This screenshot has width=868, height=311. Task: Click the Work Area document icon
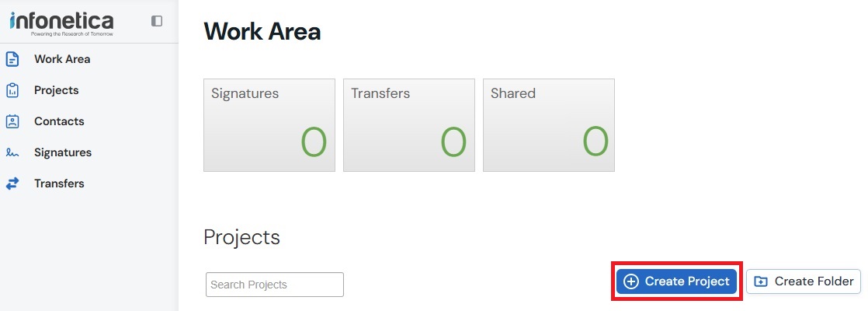(x=12, y=59)
